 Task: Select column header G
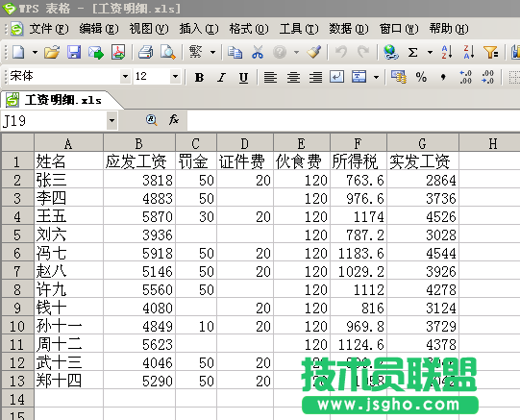(423, 143)
